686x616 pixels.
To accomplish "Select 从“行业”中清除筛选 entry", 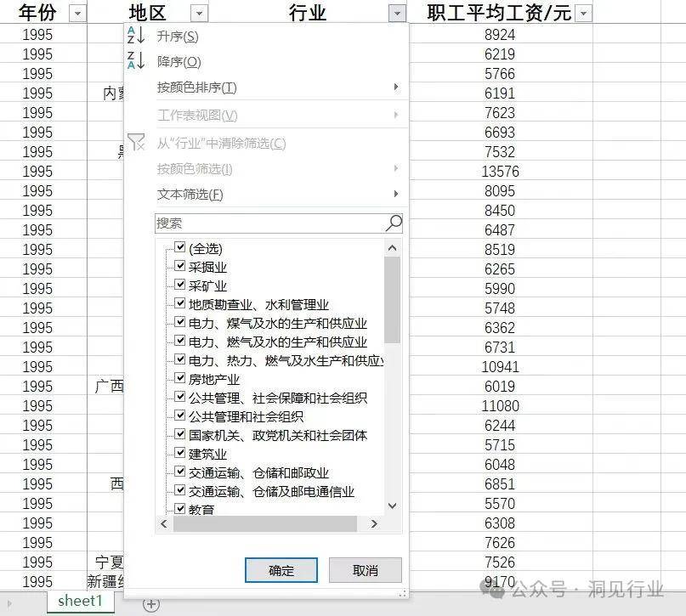I will [221, 143].
